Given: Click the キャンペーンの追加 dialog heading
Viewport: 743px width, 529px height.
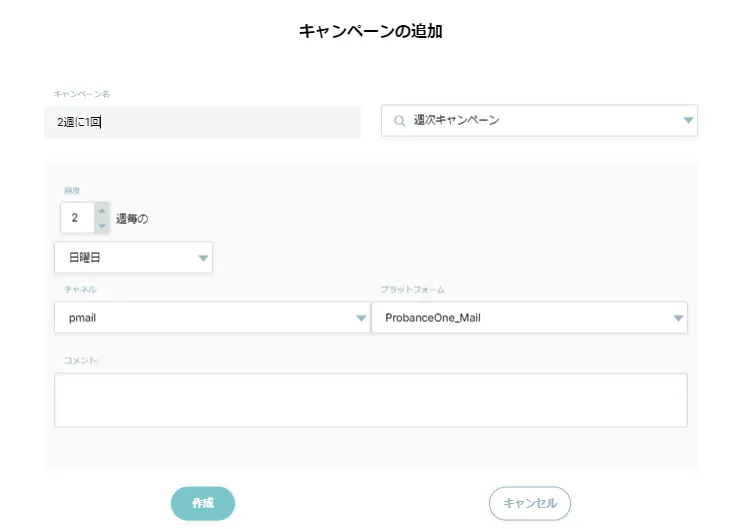Looking at the screenshot, I should point(370,31).
